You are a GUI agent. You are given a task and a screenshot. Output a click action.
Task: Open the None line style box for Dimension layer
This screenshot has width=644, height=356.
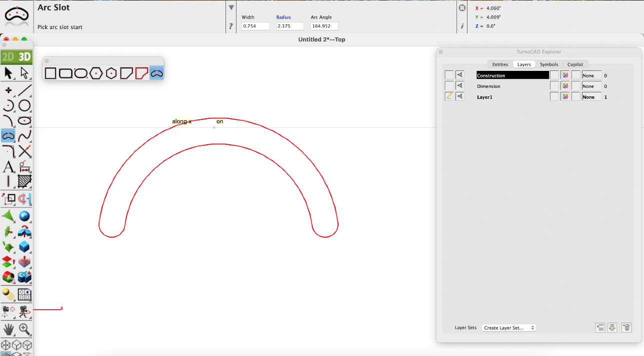[591, 86]
